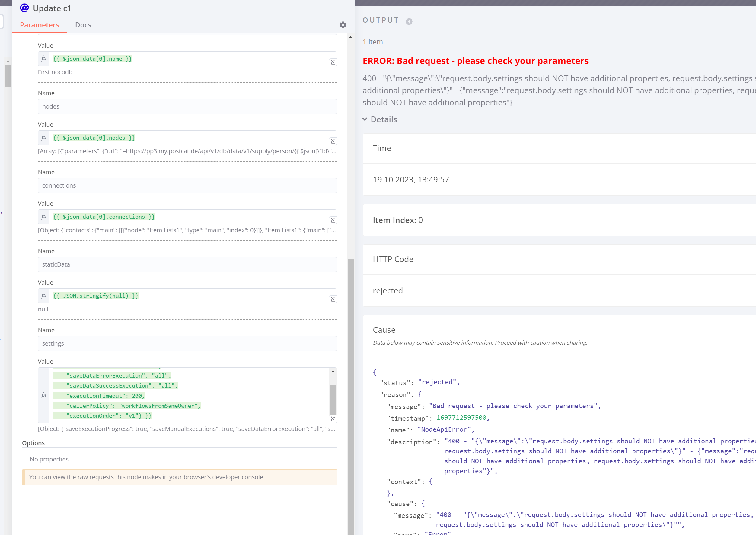Expand editor for connections value expression
756x535 pixels.
point(333,220)
